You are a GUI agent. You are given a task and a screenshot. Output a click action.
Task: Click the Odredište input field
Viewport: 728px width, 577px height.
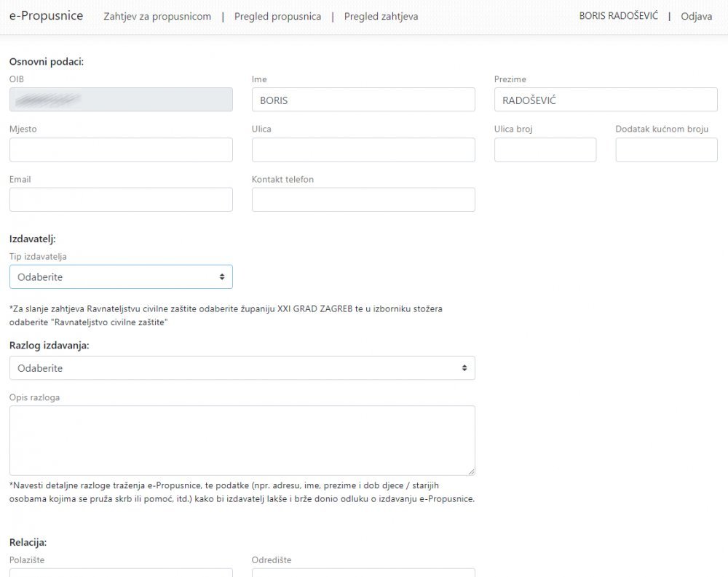pyautogui.click(x=363, y=573)
